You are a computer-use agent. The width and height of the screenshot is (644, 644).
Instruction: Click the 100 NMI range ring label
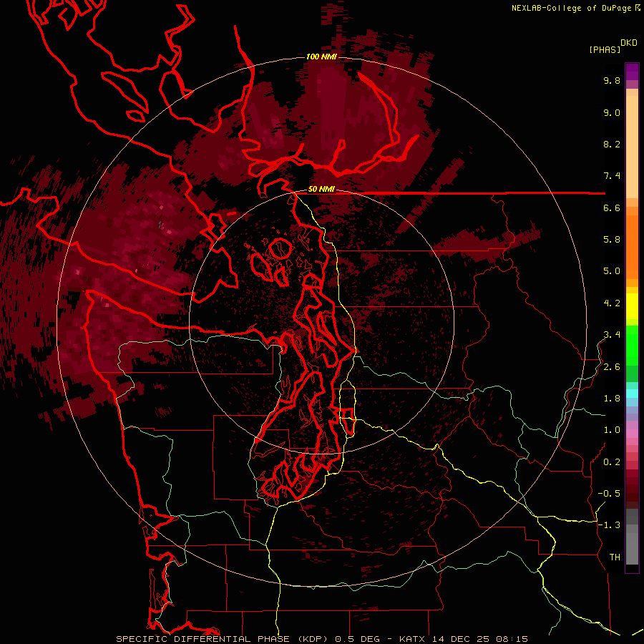pos(321,57)
